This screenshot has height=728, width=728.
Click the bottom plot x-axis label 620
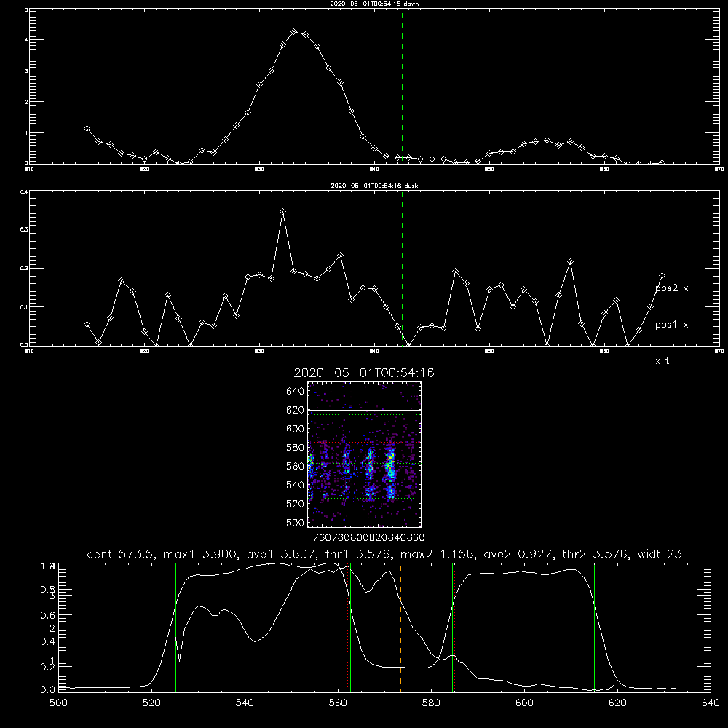[x=617, y=703]
